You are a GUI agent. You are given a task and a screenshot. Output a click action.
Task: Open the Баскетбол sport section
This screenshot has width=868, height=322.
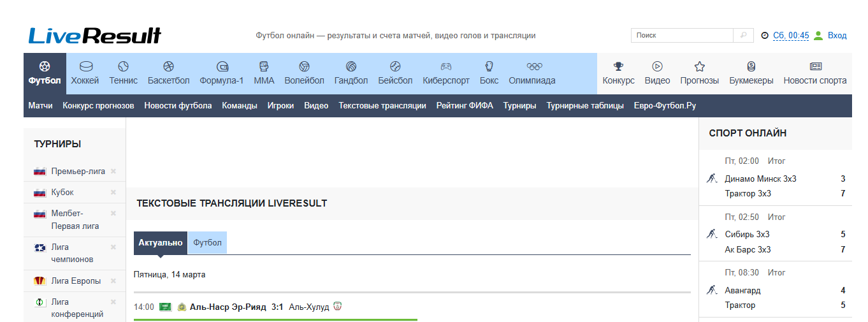click(x=169, y=73)
